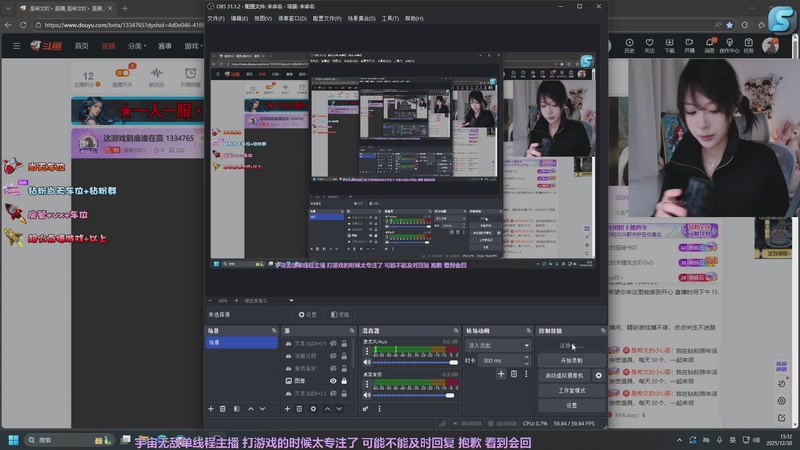Viewport: 800px width, 450px height.
Task: Open 桌面音频 channel options dots
Action: click(367, 384)
